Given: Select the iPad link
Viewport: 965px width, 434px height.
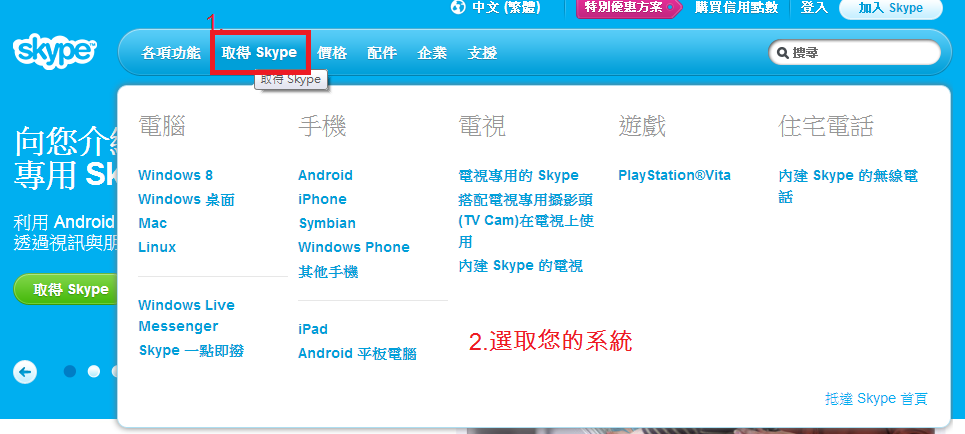Looking at the screenshot, I should (x=313, y=329).
